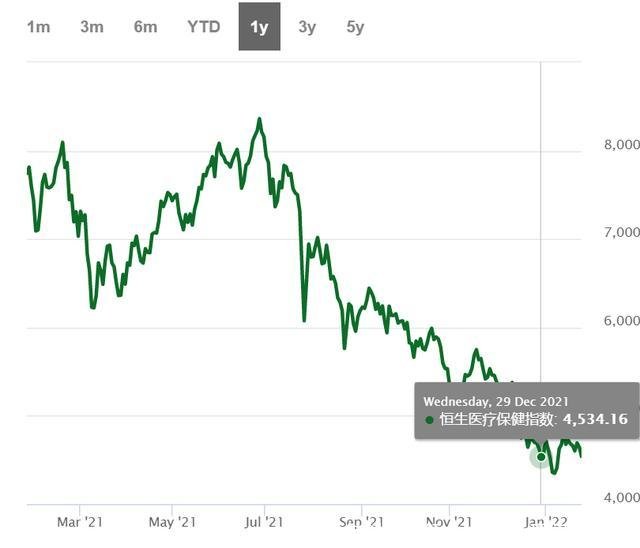Click the highlighted data point marker on the line
Viewport: 640px width, 548px height.
pyautogui.click(x=541, y=457)
